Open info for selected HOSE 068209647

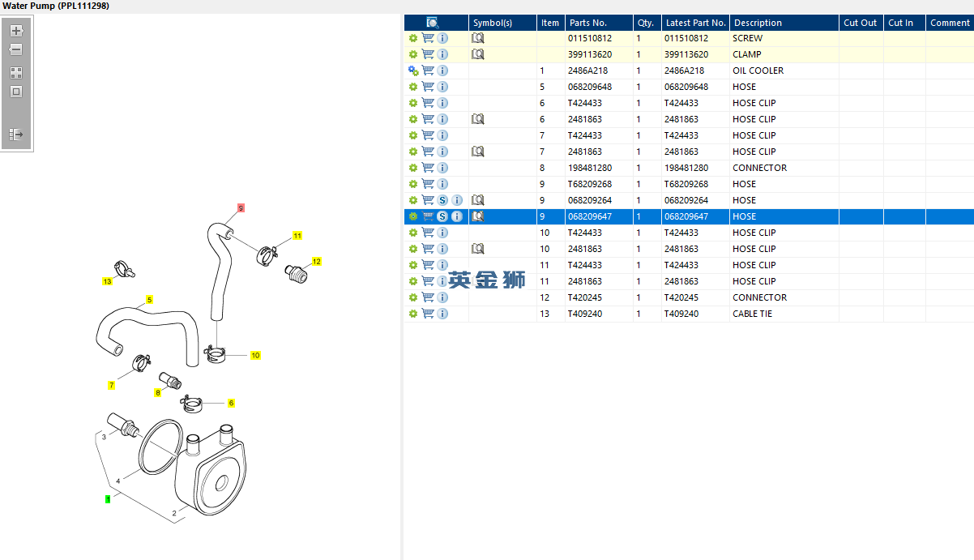click(x=457, y=216)
